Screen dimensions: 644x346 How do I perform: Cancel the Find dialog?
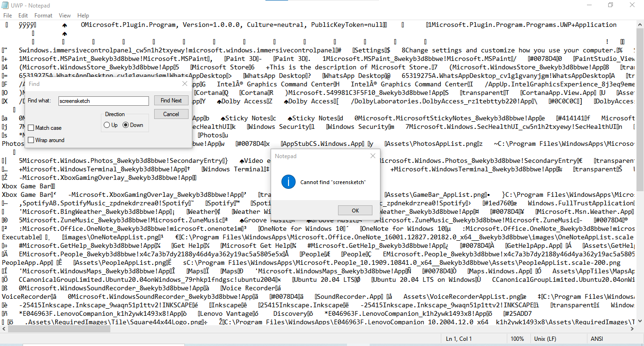click(171, 114)
